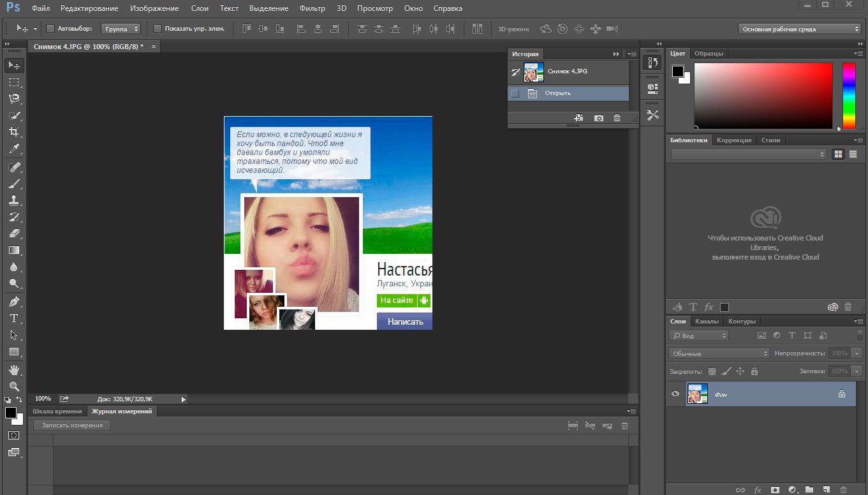This screenshot has height=495, width=868.
Task: Open Основная рабочая среда workspace dropdown
Action: point(800,29)
